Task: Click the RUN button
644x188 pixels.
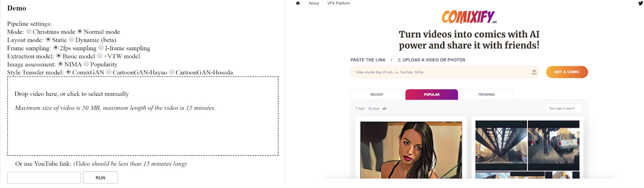Action: (x=100, y=178)
